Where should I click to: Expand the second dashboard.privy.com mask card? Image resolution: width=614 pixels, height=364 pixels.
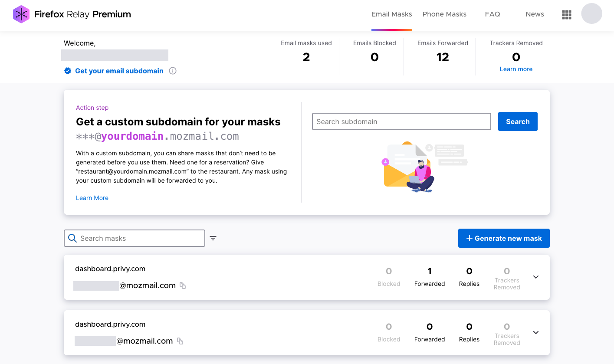click(x=535, y=332)
